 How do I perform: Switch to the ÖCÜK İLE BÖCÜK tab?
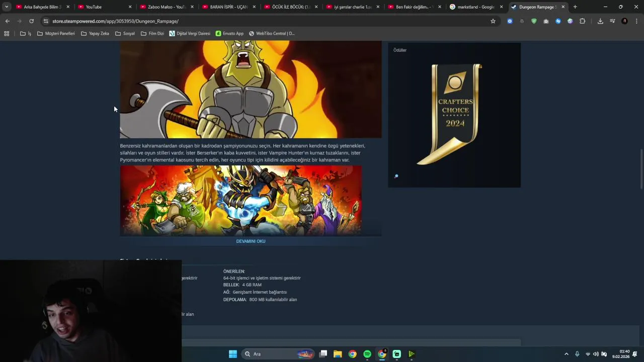point(291,7)
